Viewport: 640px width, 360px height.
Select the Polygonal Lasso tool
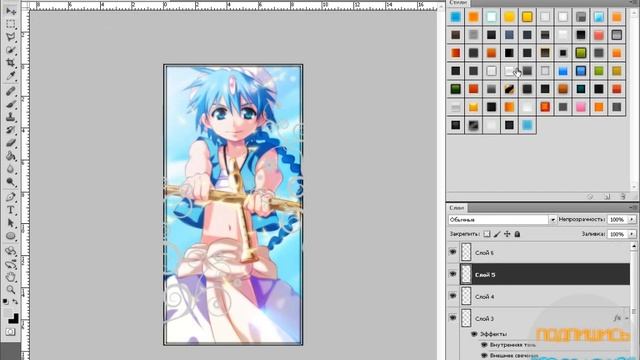[x=11, y=37]
